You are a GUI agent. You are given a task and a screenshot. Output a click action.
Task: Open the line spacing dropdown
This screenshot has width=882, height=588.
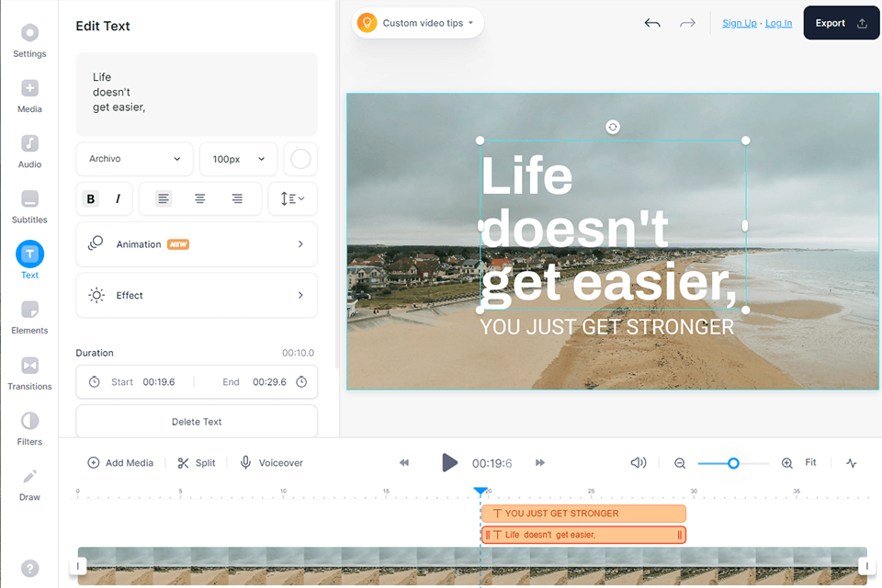click(x=292, y=198)
